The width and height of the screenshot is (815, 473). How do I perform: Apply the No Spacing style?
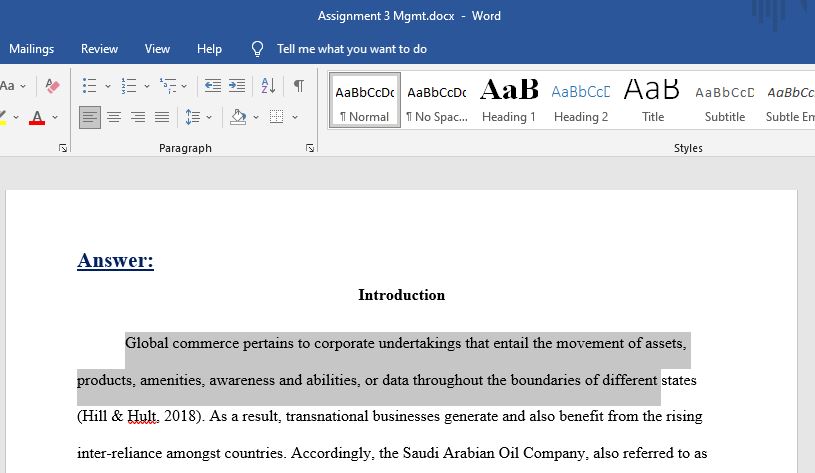click(437, 100)
